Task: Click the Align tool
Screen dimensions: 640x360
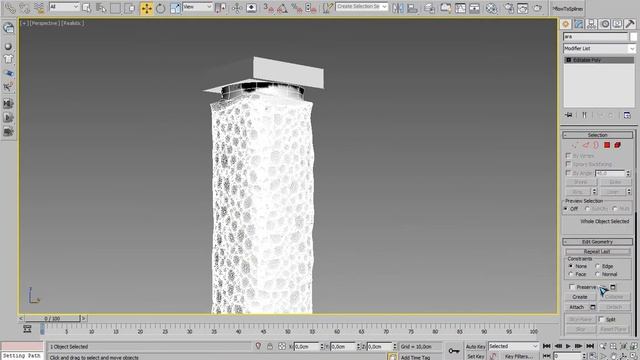Action: coord(412,8)
